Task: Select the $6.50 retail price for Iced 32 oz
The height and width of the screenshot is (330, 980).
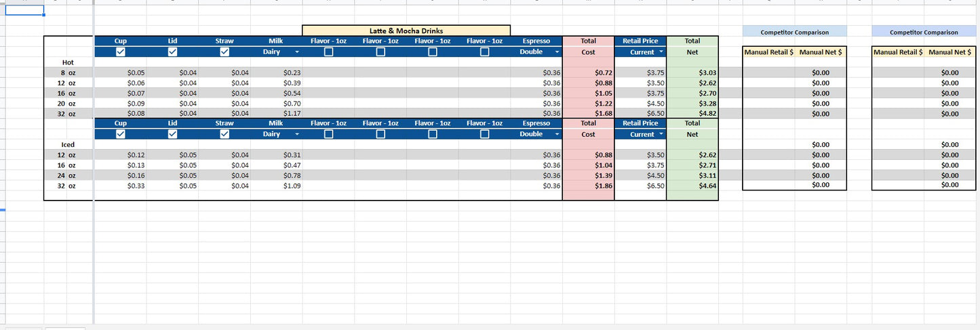Action: [640, 186]
